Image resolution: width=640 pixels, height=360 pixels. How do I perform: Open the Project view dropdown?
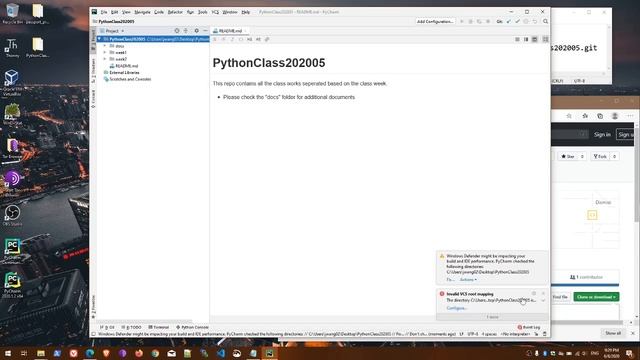click(x=112, y=31)
